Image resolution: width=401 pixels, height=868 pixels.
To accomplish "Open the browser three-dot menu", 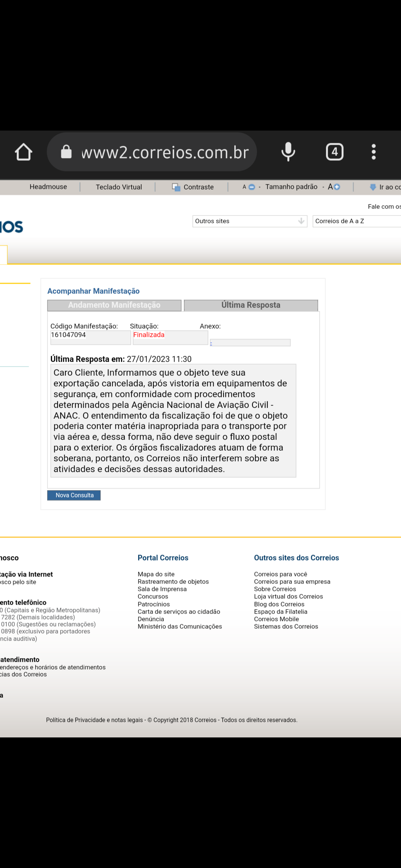I will click(x=374, y=152).
